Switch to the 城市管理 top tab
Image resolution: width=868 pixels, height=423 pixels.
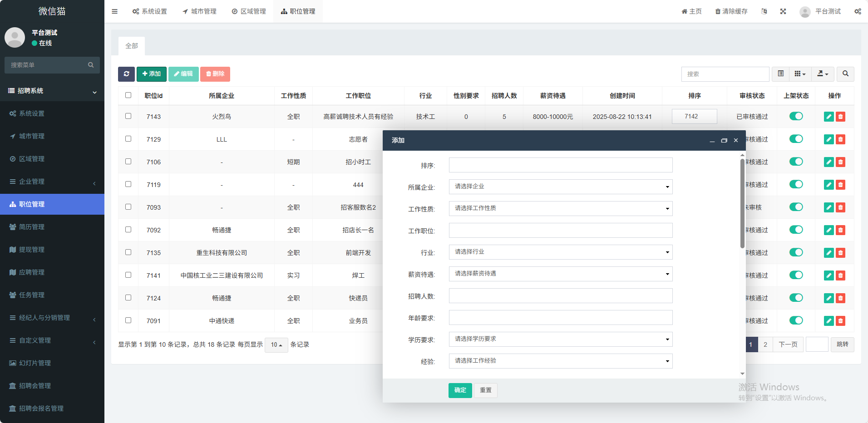(x=199, y=11)
